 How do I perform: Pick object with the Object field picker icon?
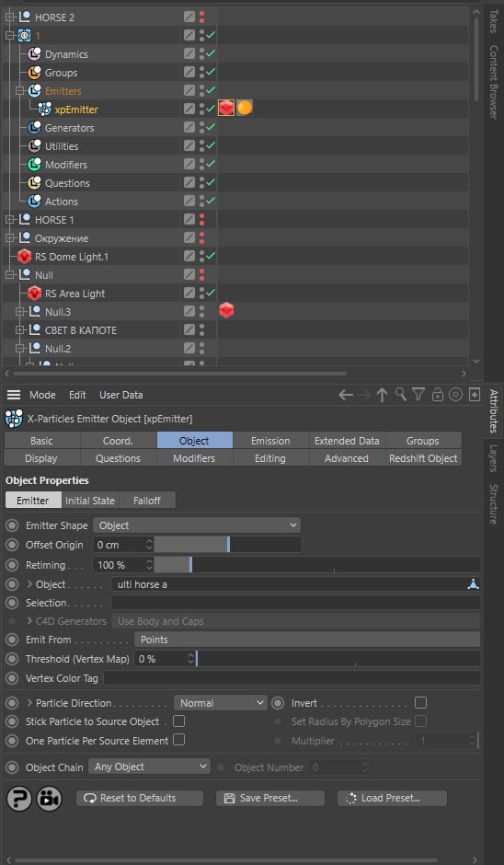tap(473, 584)
